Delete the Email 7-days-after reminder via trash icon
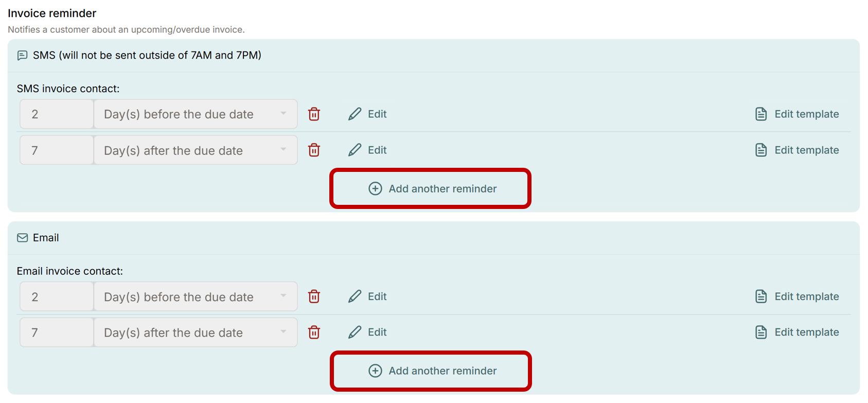The height and width of the screenshot is (403, 868). coord(314,332)
